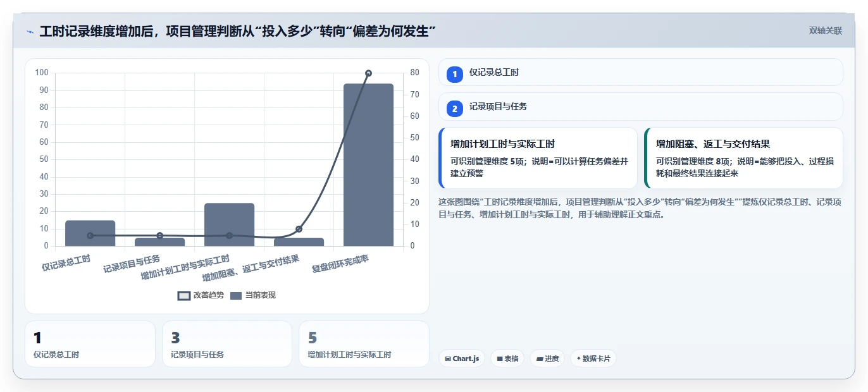Click the x-axis label 增加阻塞、返工与交付结果

click(251, 268)
